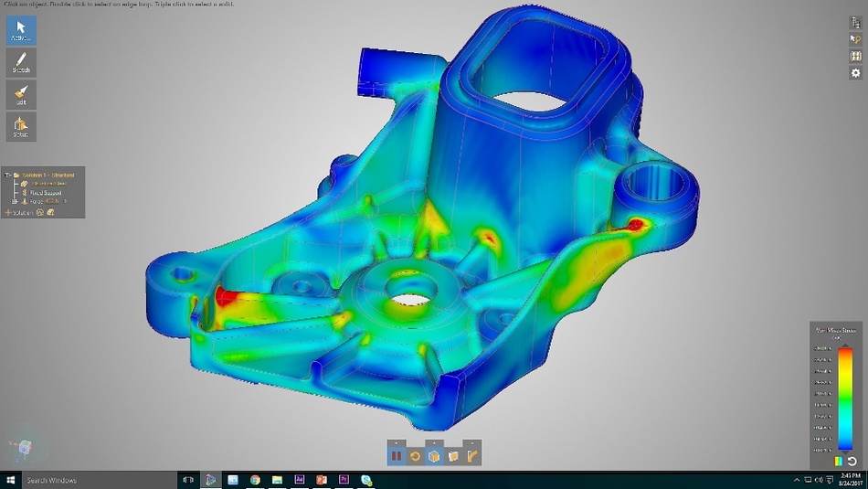Click the globe icon beside Solution
The height and width of the screenshot is (489, 868).
(x=40, y=213)
